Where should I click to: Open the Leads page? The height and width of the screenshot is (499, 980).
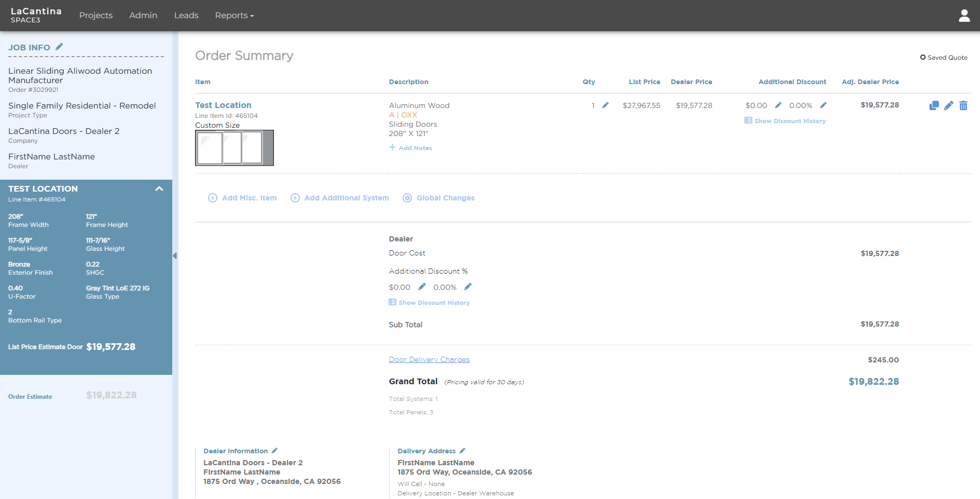pos(186,16)
